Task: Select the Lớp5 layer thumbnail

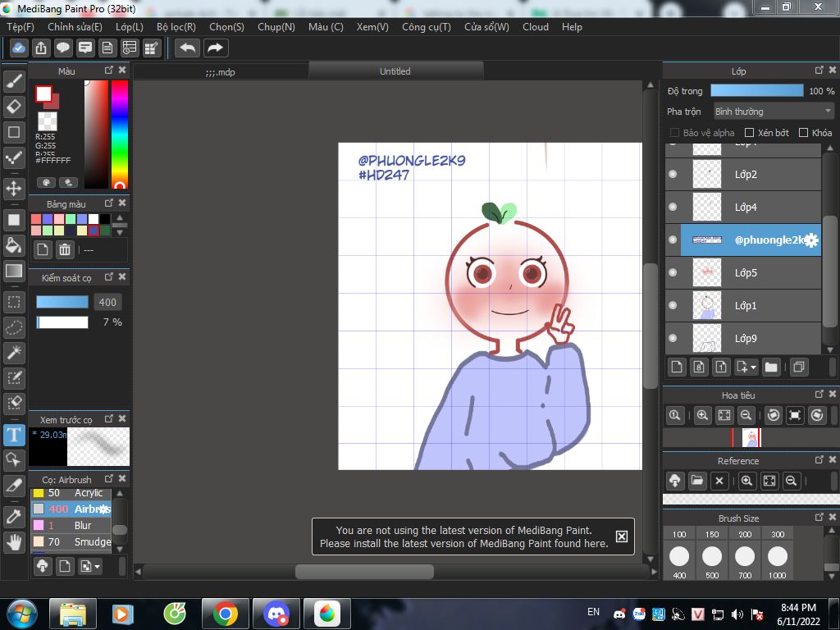Action: point(707,272)
